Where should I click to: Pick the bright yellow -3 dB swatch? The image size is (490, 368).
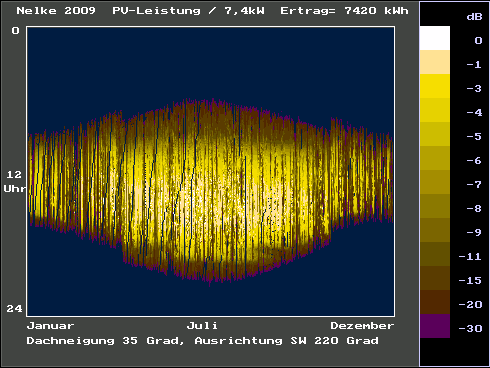pyautogui.click(x=435, y=86)
